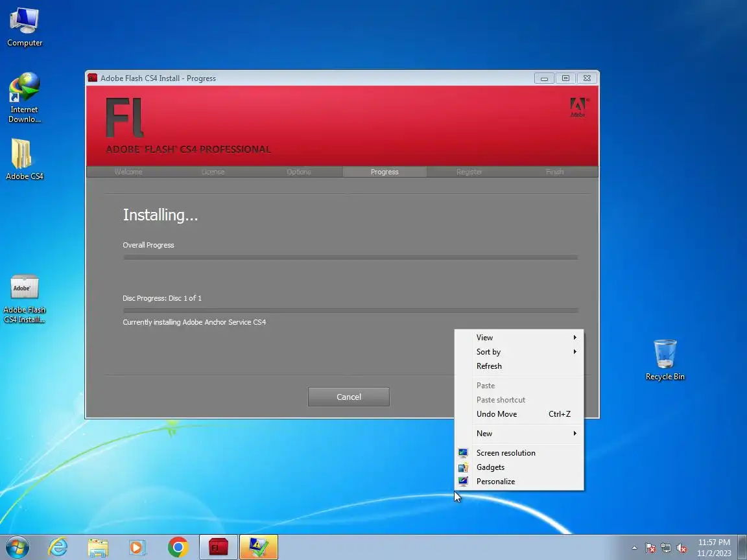The image size is (747, 560).
Task: Open the Windows Start menu orb
Action: [x=17, y=547]
